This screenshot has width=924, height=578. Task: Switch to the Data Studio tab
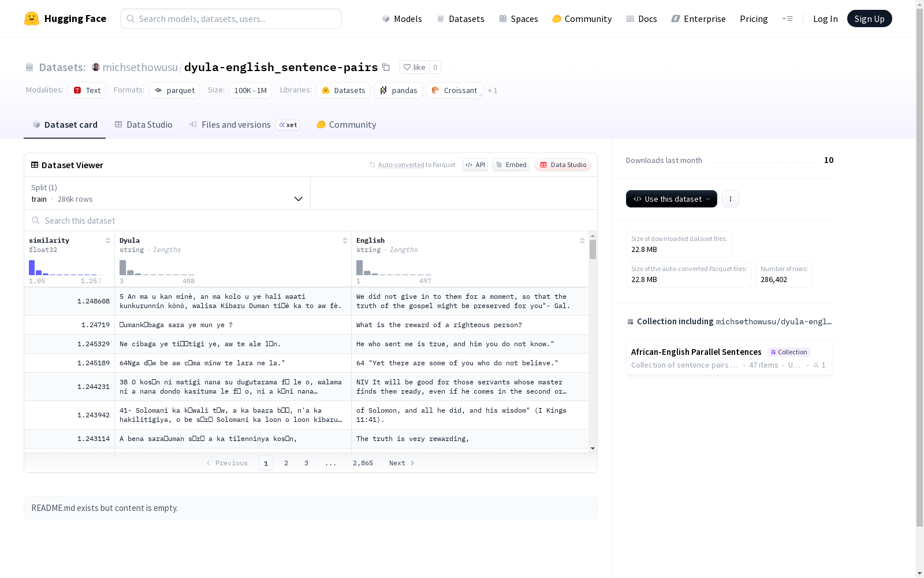point(143,124)
